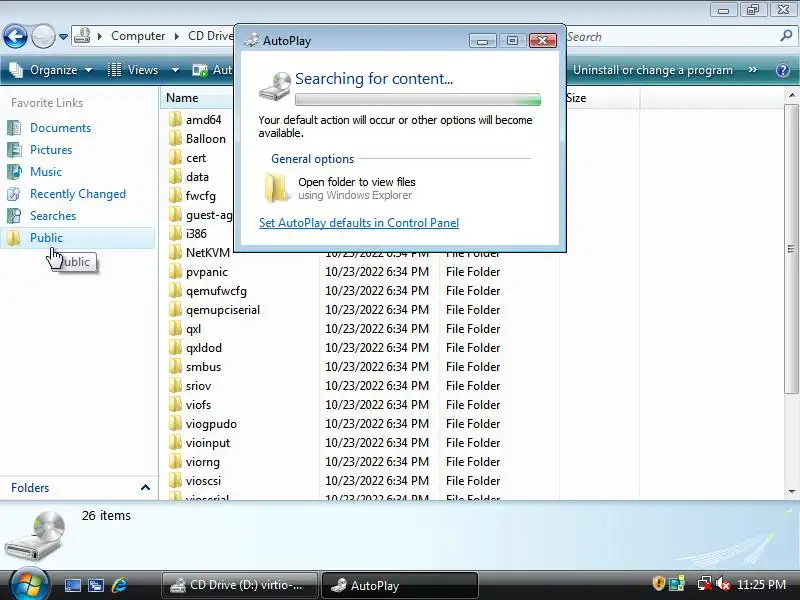800x600 pixels.
Task: Expand the Folders pane
Action: 145,488
